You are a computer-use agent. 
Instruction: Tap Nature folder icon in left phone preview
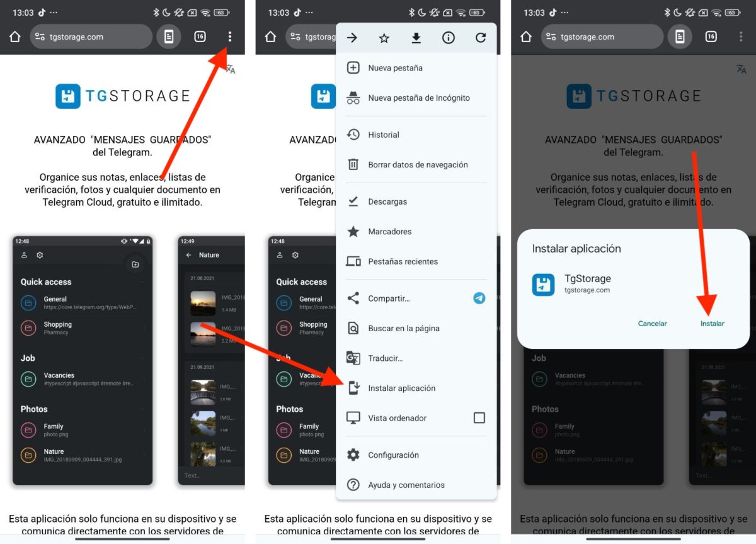pyautogui.click(x=28, y=455)
